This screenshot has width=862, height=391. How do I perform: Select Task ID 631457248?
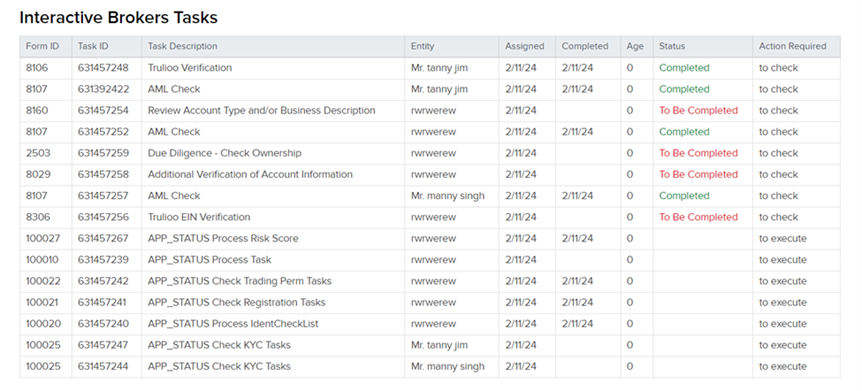pos(103,68)
